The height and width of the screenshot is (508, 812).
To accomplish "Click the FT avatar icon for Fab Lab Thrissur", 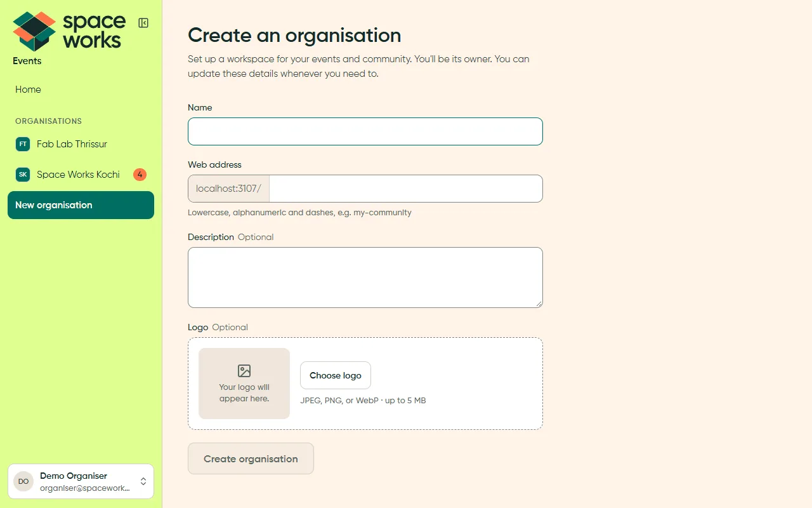I will tap(23, 144).
